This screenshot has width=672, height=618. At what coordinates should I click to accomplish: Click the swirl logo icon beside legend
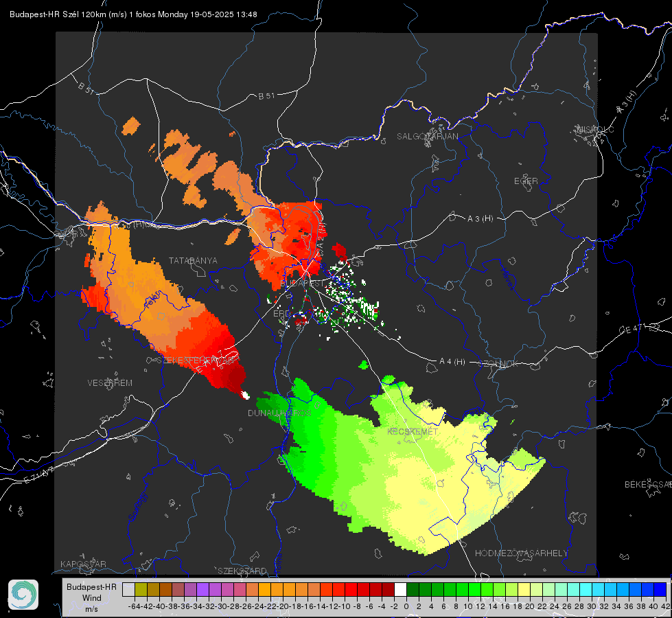[x=23, y=595]
